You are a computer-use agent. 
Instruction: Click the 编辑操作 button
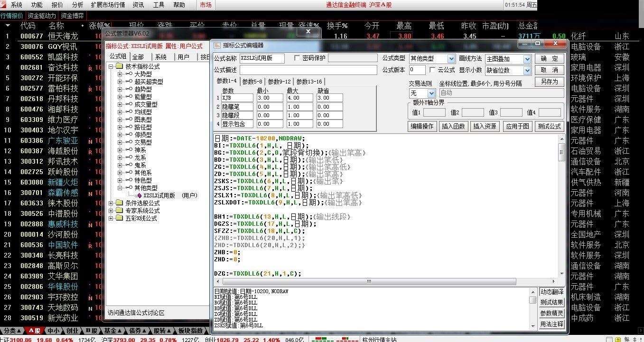point(422,127)
